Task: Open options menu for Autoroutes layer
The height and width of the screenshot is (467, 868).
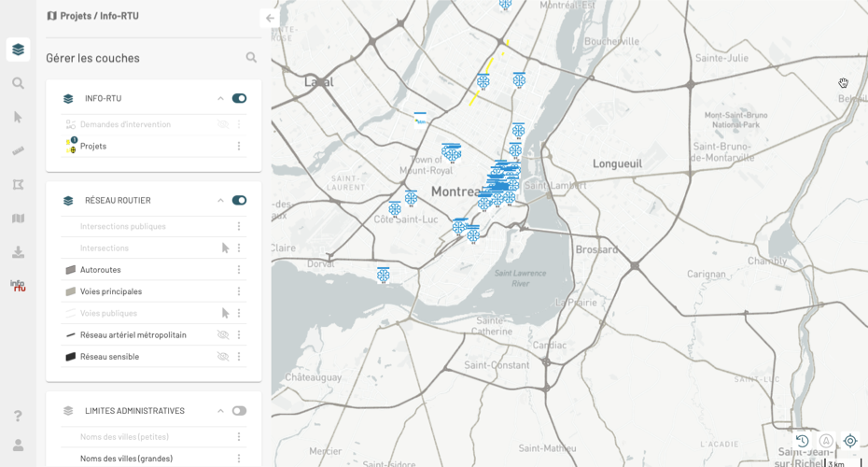Action: (239, 270)
